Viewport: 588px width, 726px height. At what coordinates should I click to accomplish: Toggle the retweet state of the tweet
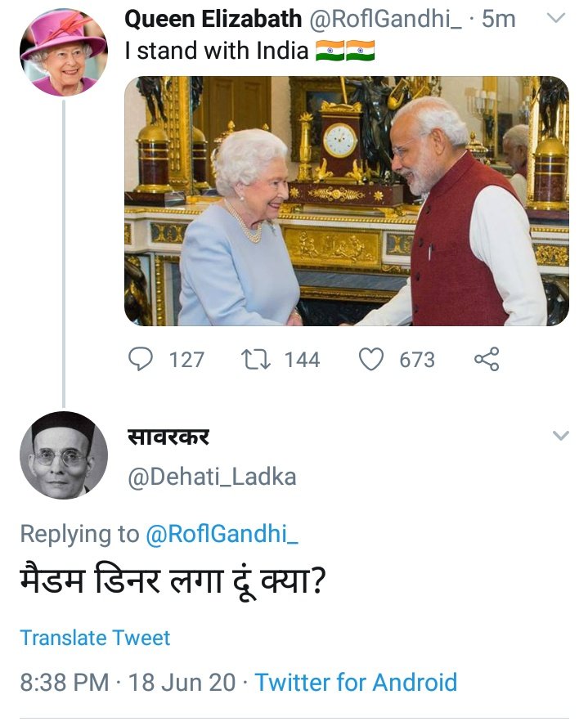(x=258, y=358)
